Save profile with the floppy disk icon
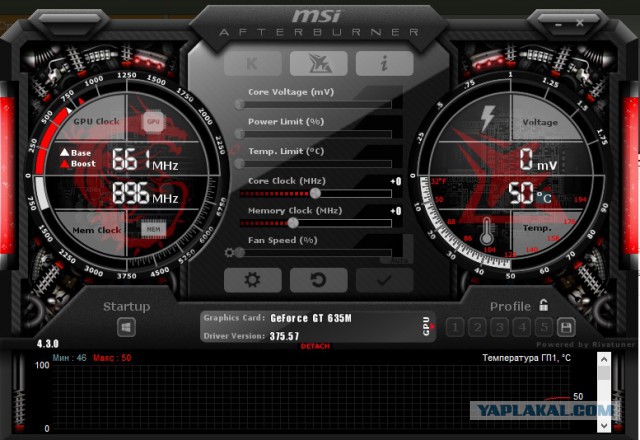 click(x=566, y=327)
